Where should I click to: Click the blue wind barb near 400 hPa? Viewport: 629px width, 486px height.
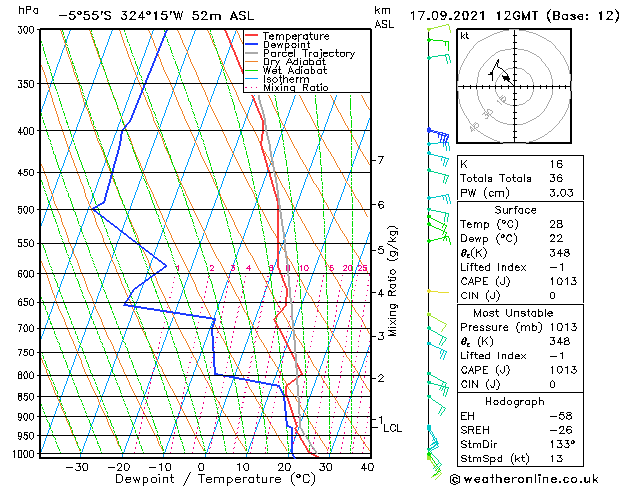coord(438,135)
